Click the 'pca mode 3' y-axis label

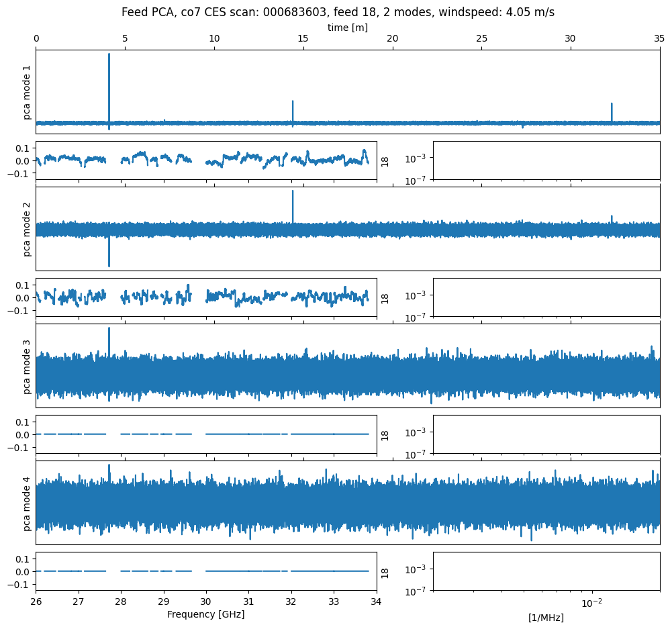[x=27, y=366]
